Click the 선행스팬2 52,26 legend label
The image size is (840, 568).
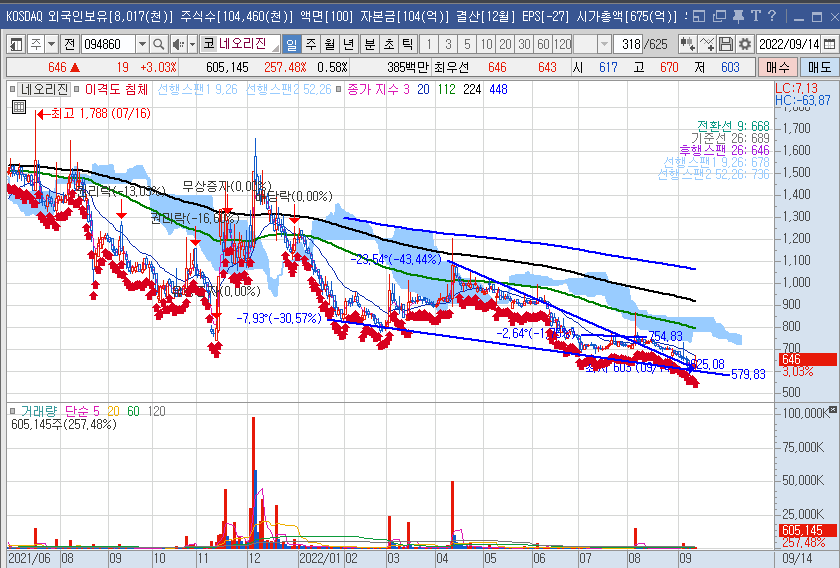(288, 89)
